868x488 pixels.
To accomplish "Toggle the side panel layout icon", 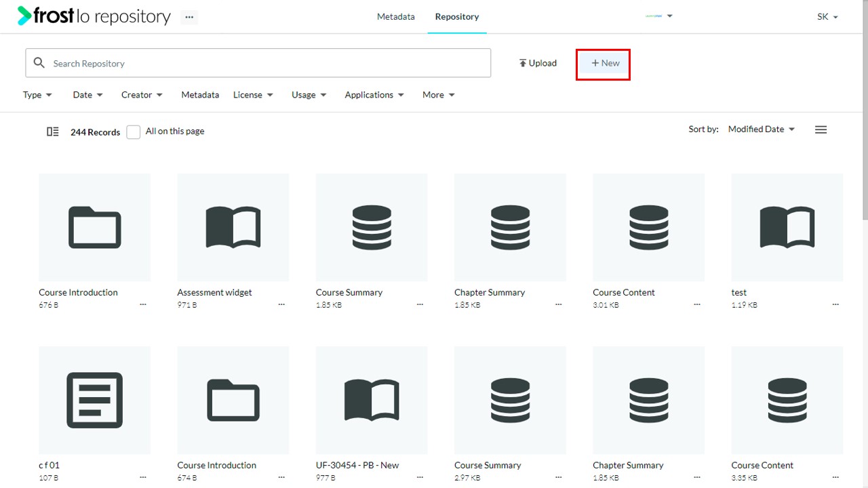I will 52,131.
